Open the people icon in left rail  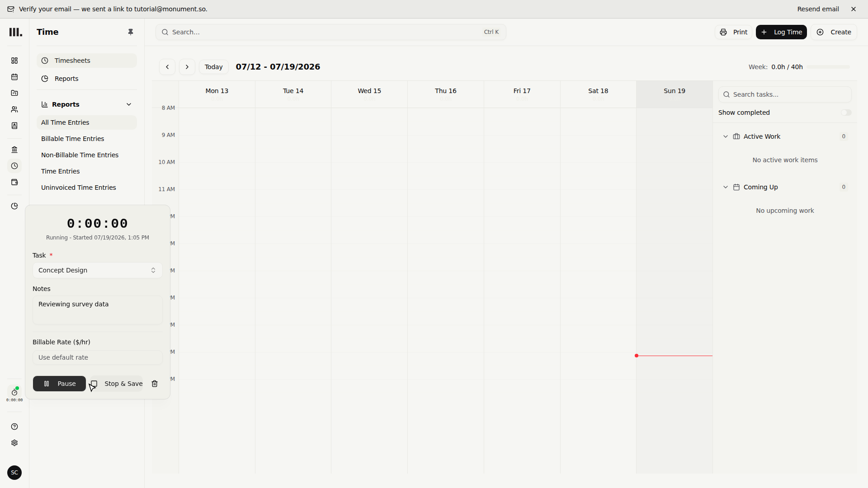point(14,109)
